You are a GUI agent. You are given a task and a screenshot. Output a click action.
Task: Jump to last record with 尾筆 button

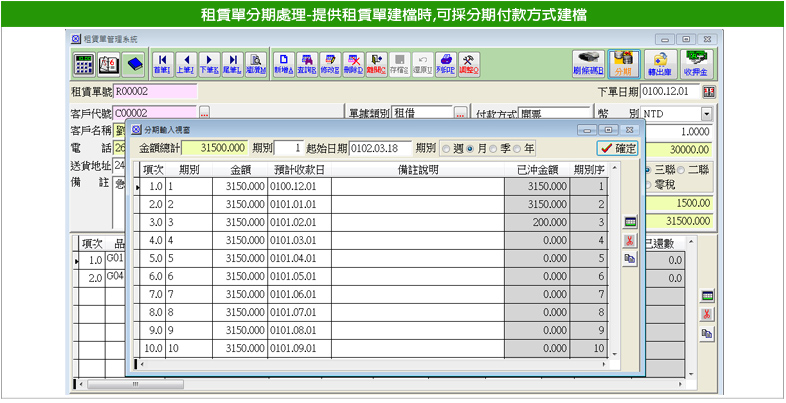click(x=232, y=63)
